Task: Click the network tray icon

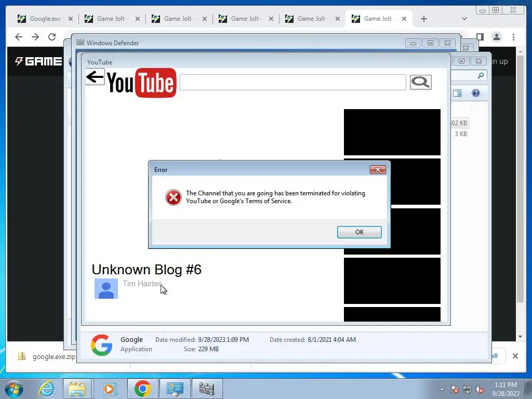Action: [x=467, y=389]
